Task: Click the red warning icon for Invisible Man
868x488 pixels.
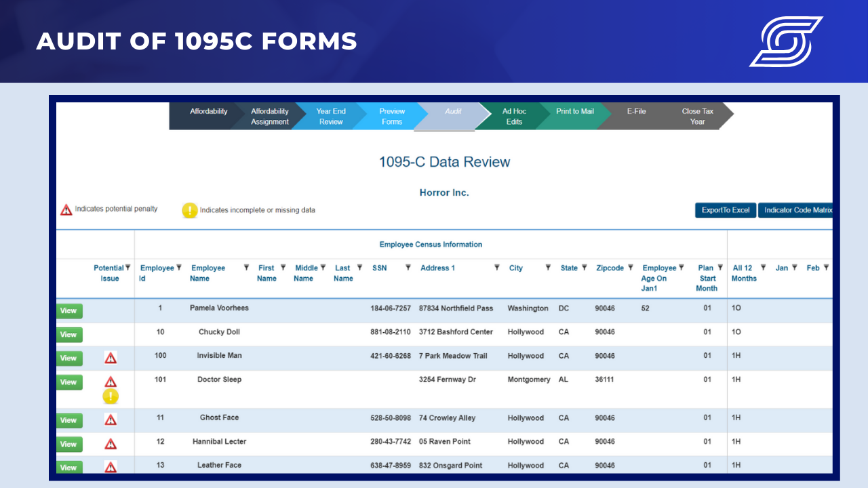Action: 111,357
